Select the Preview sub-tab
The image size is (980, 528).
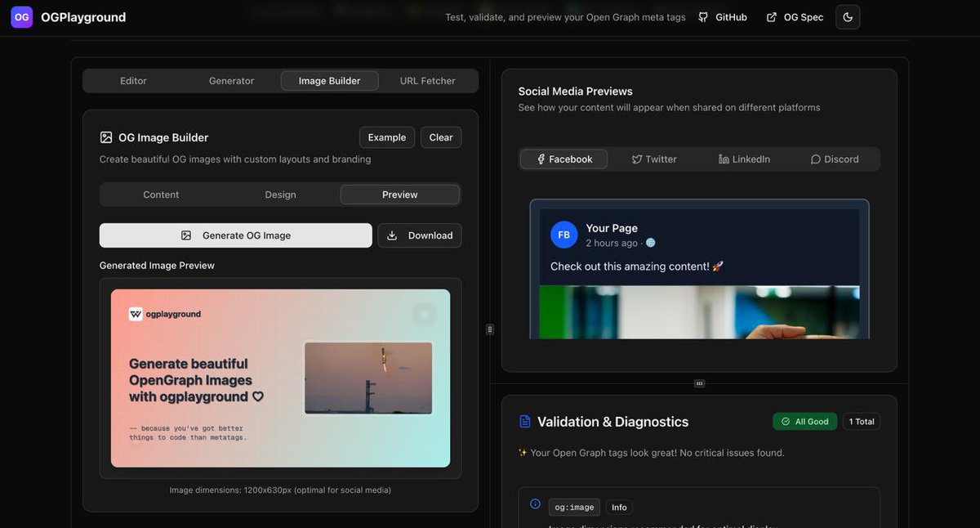(399, 195)
